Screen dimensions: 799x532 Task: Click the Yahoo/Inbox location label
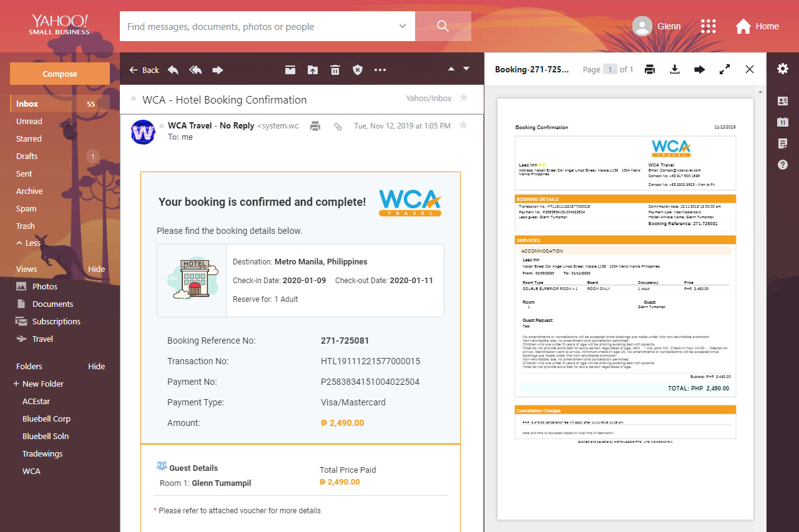429,99
